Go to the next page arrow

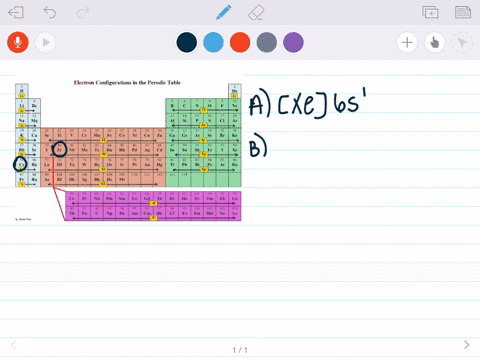467,345
